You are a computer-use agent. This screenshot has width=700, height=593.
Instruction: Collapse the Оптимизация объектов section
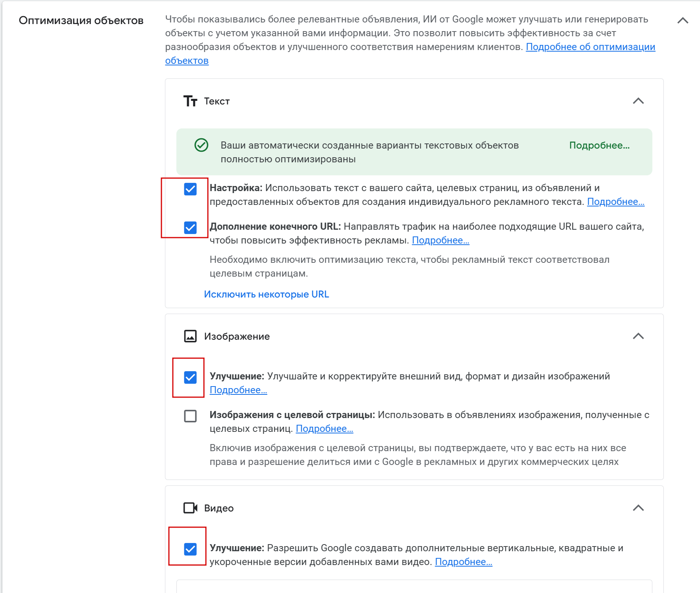(x=683, y=20)
